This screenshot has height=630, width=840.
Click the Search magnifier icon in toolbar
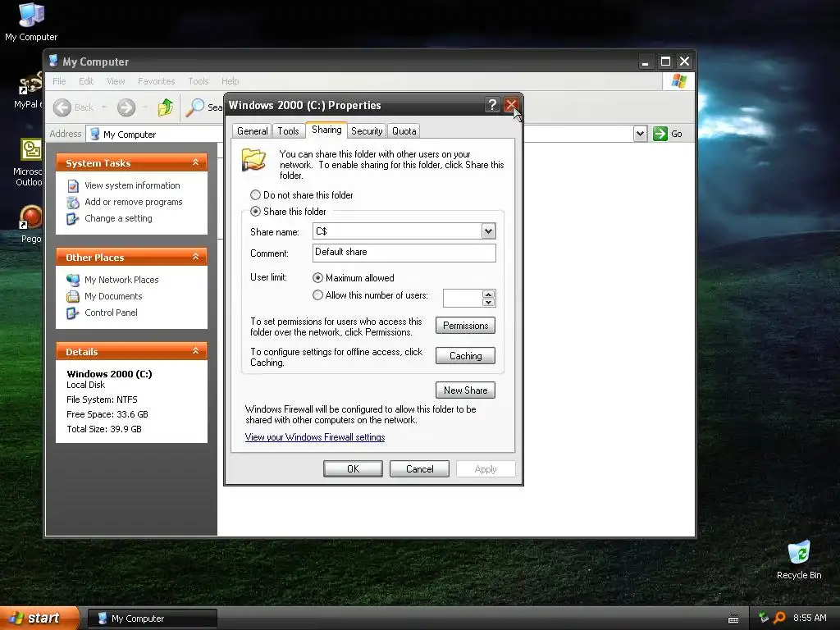[x=194, y=107]
